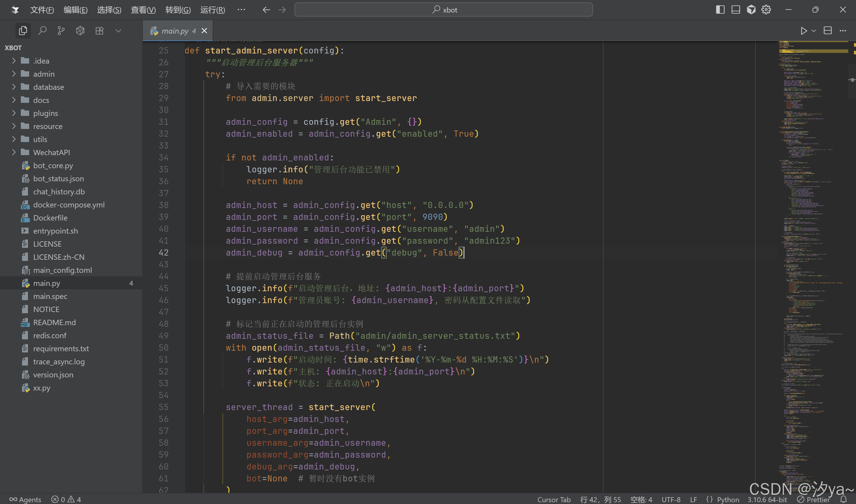Open bot_core.py file
Screen dimensions: 856x504
[x=71, y=166]
